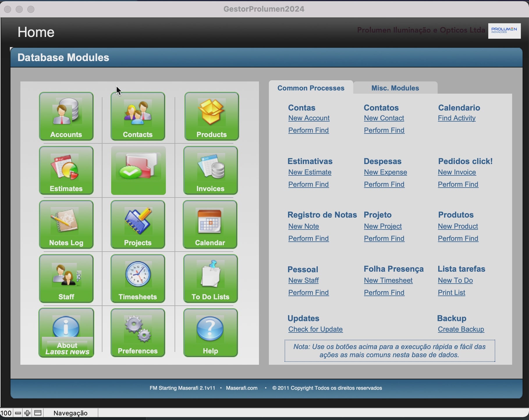Click zoom in icon in status bar

coord(27,413)
